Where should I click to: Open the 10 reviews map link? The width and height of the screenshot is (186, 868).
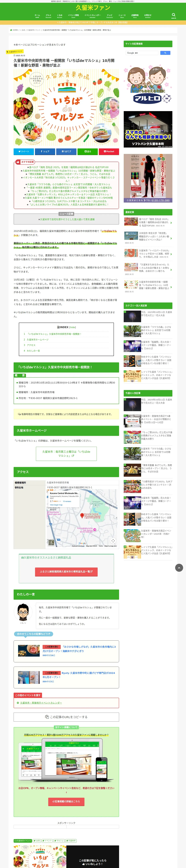pyautogui.click(x=67, y=501)
